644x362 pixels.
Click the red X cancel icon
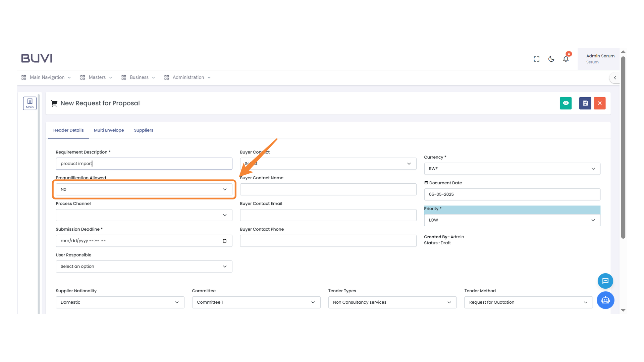[x=599, y=103]
